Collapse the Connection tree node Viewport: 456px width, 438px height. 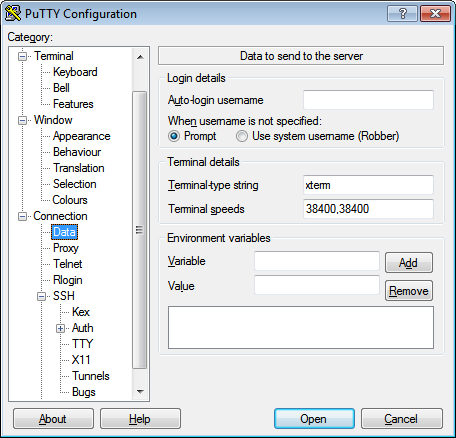click(x=22, y=216)
